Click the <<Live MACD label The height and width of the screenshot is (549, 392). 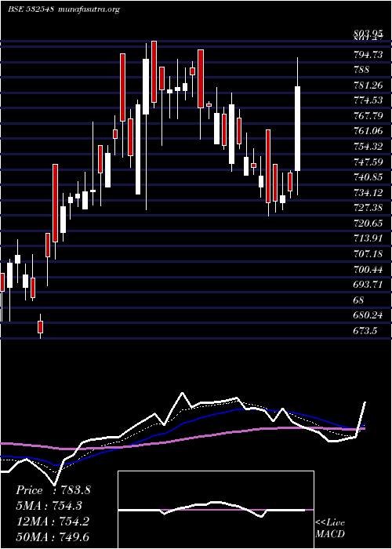330,529
